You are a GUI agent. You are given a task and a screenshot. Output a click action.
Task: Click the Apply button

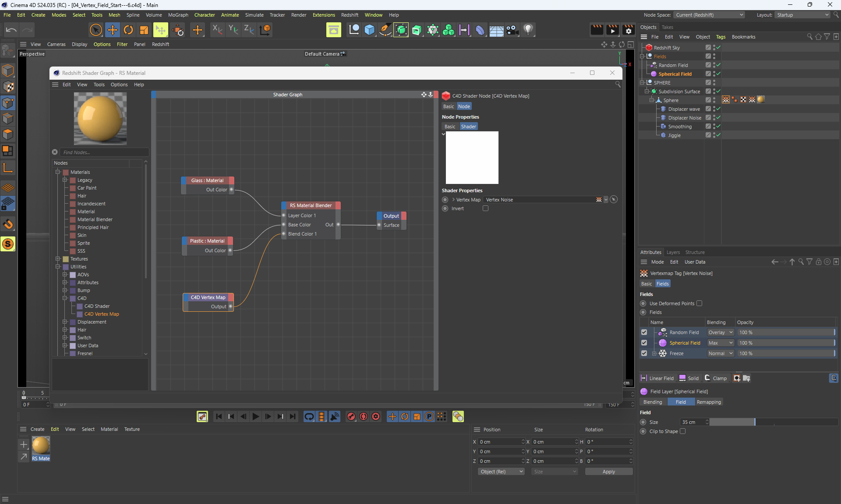608,472
